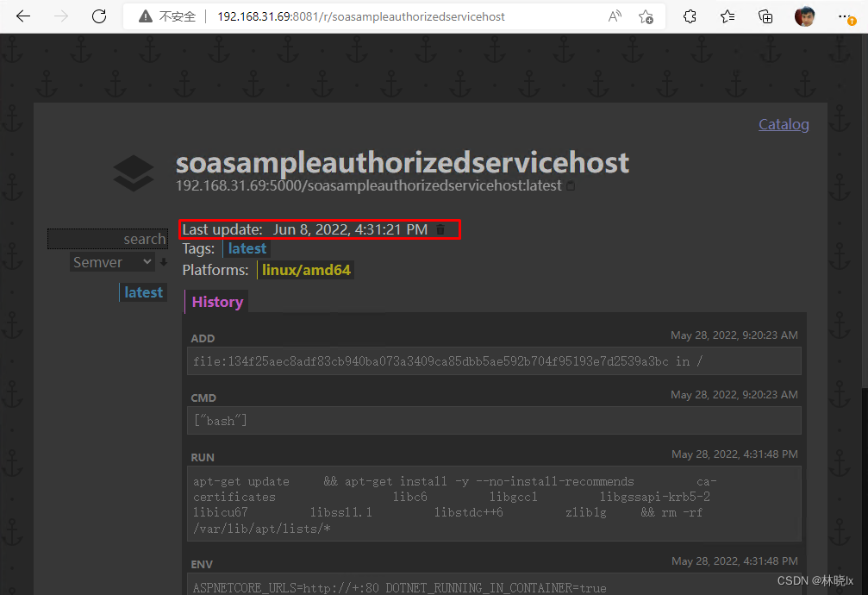Viewport: 868px width, 595px height.
Task: Add this page to favorites star icon
Action: [646, 16]
